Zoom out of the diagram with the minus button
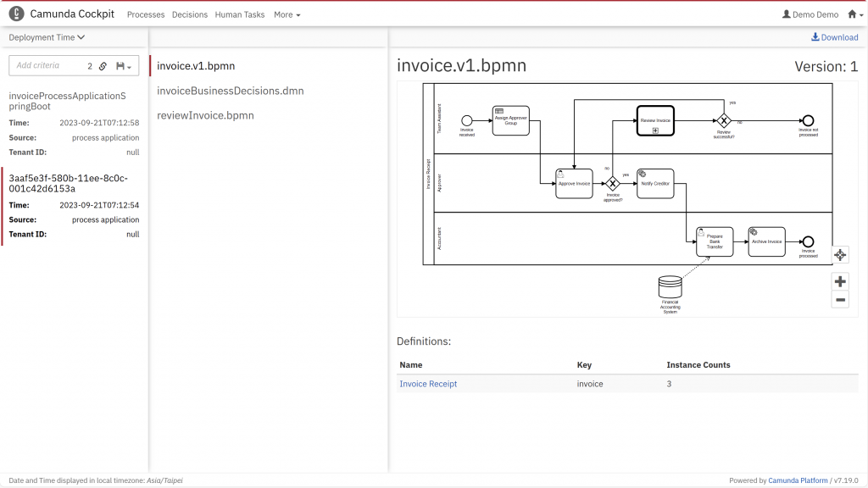 point(840,300)
